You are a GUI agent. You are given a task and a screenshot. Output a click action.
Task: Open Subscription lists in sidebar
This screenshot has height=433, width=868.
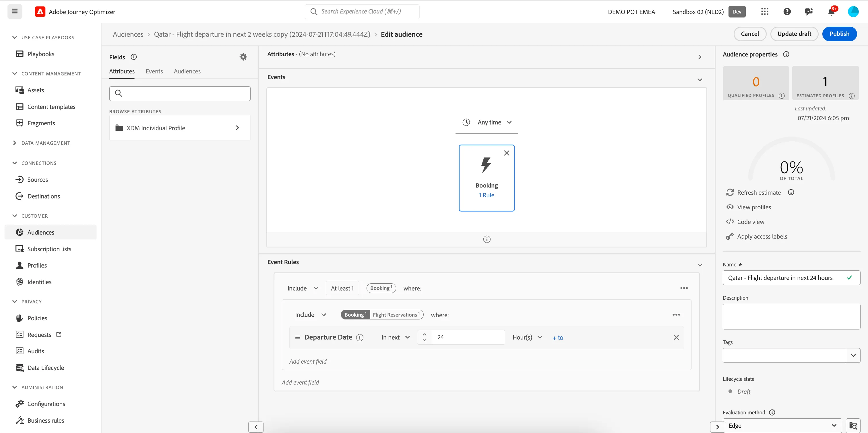point(49,249)
